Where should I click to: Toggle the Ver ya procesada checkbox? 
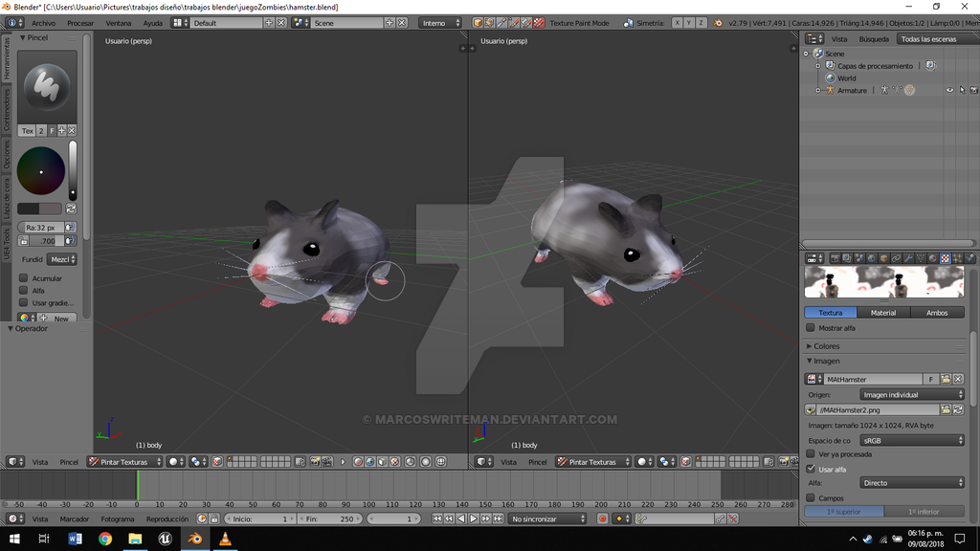[x=811, y=454]
